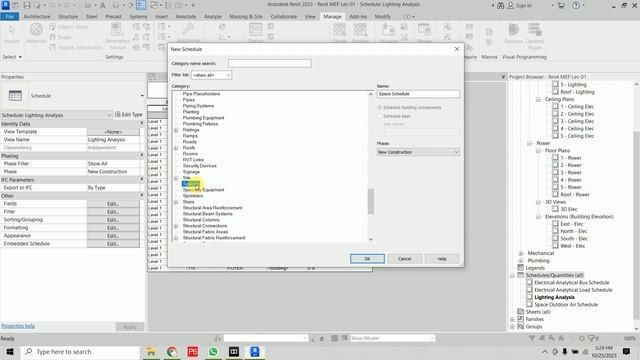Click OK in New Schedule dialog
This screenshot has width=640, height=360.
tap(367, 259)
